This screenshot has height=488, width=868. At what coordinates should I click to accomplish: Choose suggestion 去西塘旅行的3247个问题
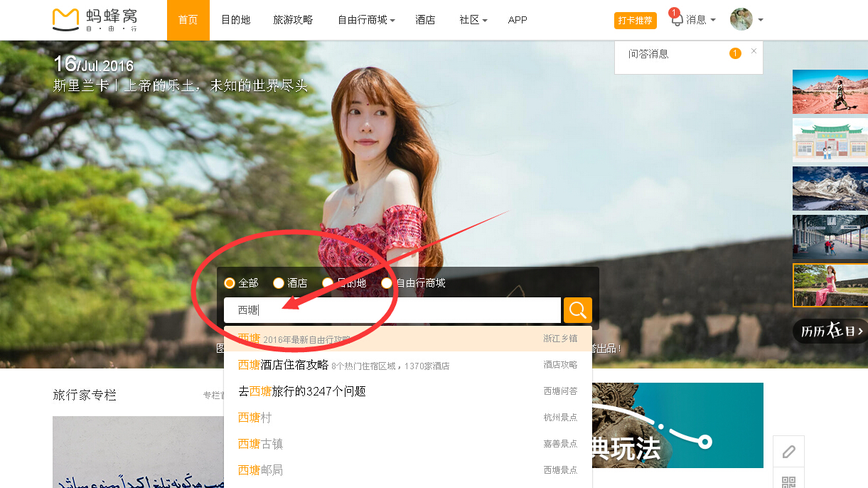408,391
